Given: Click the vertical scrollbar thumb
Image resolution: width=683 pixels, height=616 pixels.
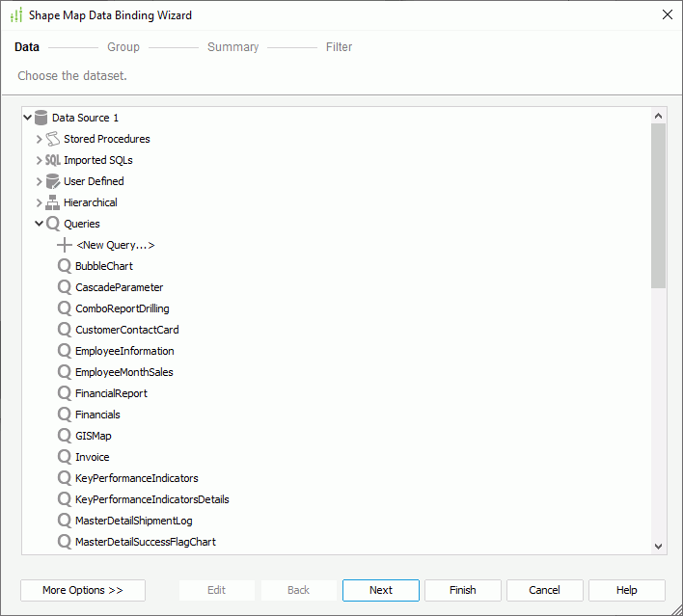Looking at the screenshot, I should [x=658, y=205].
